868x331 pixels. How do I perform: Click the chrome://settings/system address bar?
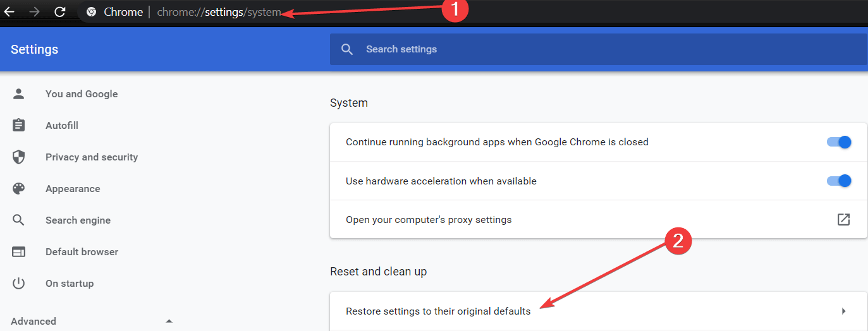click(x=219, y=12)
